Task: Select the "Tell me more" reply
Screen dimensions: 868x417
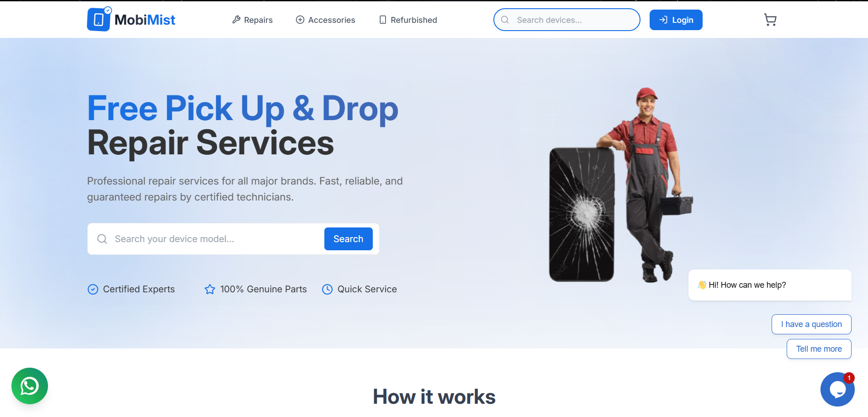Action: click(819, 349)
